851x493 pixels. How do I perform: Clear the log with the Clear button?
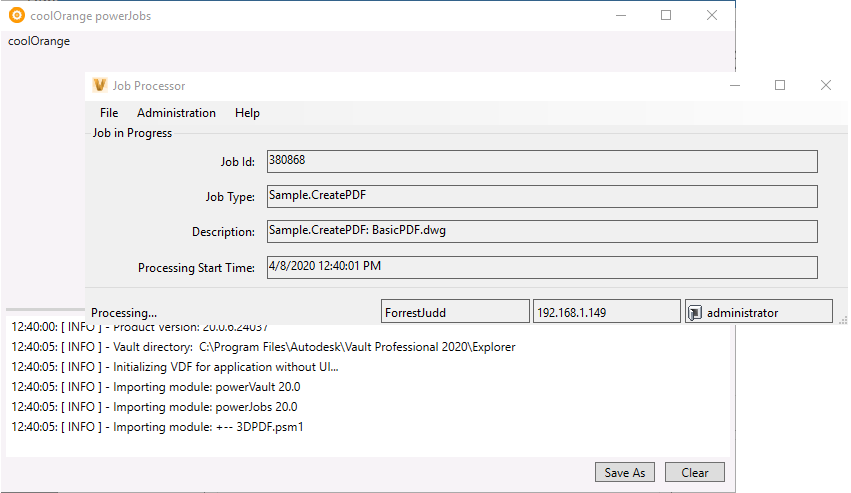(694, 473)
